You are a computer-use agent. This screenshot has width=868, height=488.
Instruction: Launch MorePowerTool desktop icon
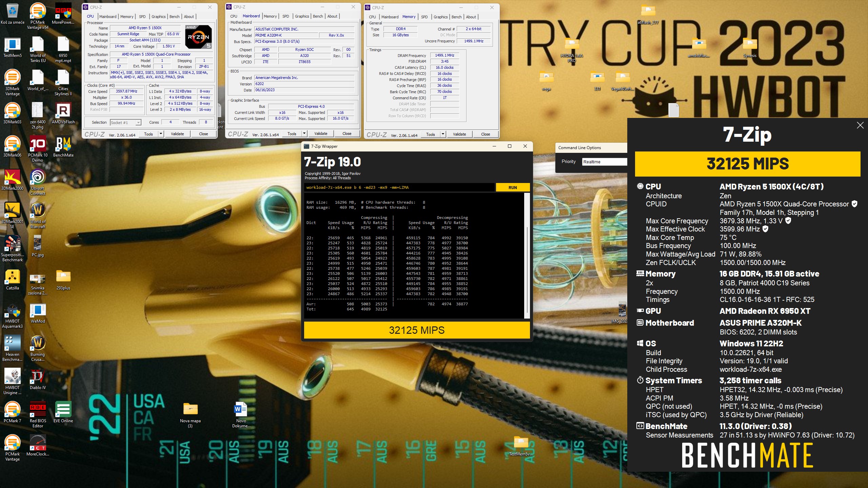(63, 15)
